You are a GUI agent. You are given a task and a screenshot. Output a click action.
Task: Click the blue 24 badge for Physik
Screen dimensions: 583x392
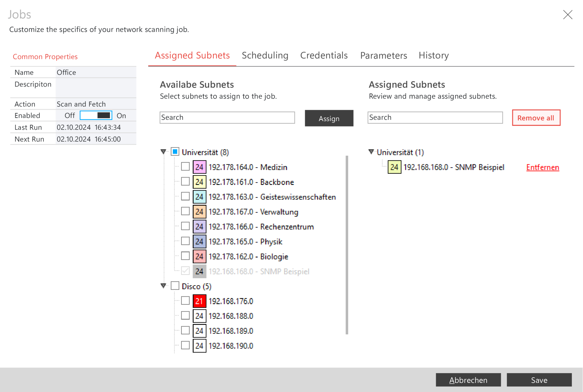click(x=199, y=241)
